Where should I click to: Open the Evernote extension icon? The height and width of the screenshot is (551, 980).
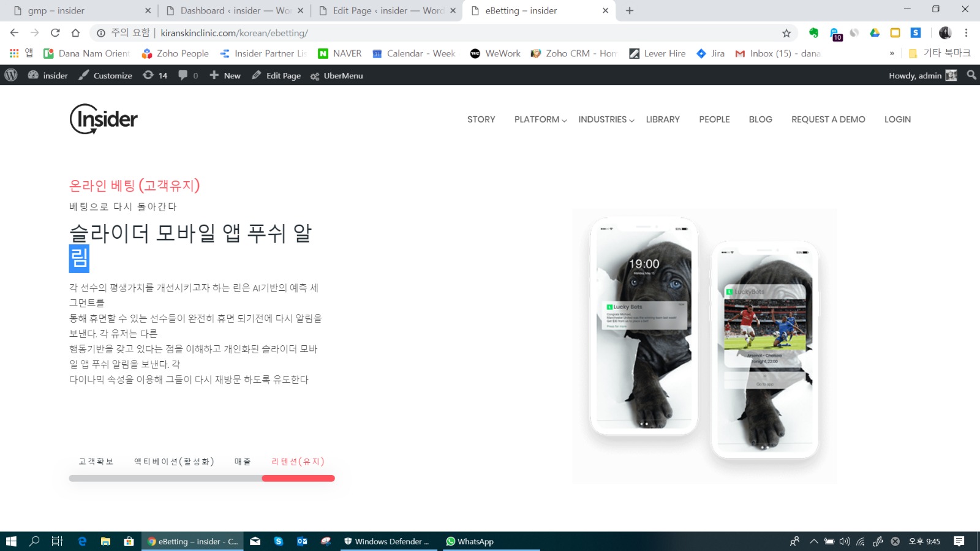click(813, 33)
